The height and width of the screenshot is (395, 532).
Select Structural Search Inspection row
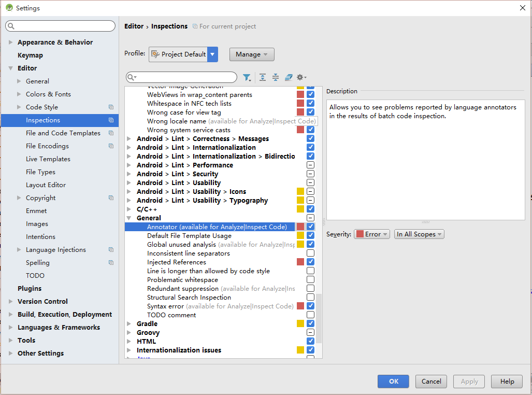[220, 297]
